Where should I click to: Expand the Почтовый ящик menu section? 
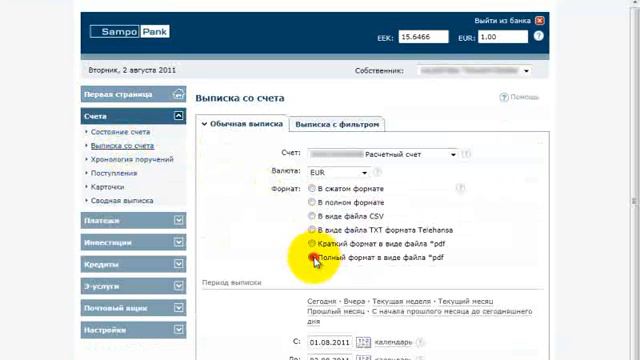click(178, 308)
